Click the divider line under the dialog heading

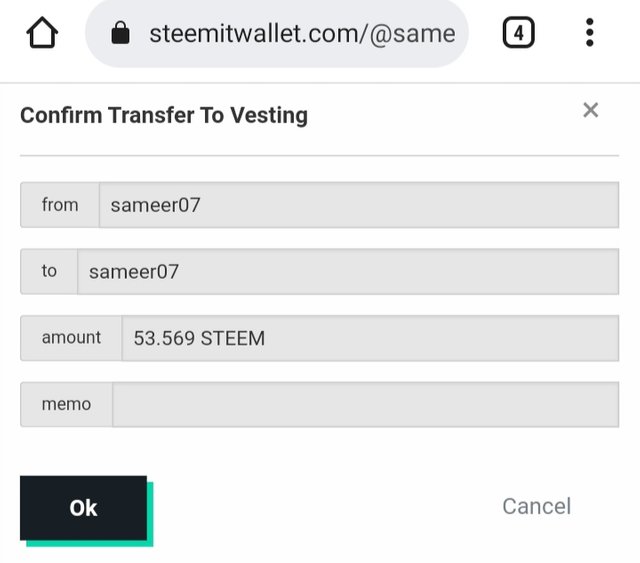pyautogui.click(x=320, y=155)
